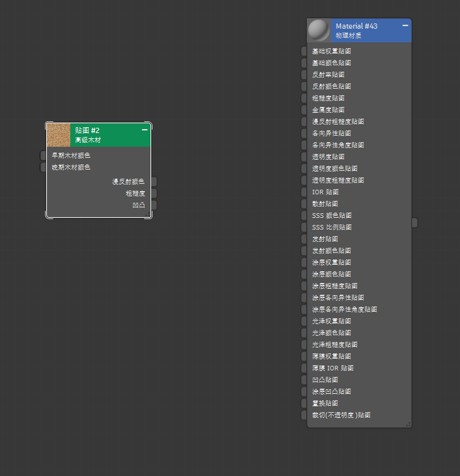Click the 裁切(不透明度)贴图 input socket
Image resolution: width=460 pixels, height=476 pixels.
click(304, 415)
